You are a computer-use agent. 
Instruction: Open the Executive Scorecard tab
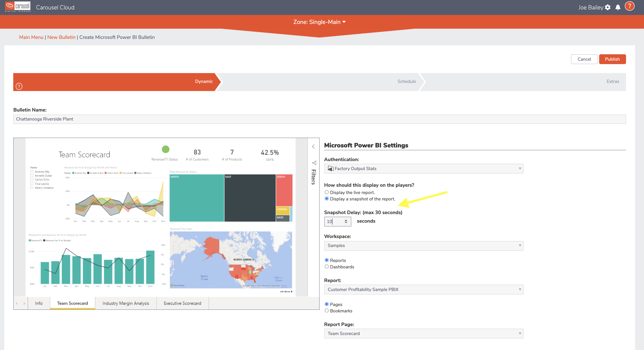(x=182, y=303)
